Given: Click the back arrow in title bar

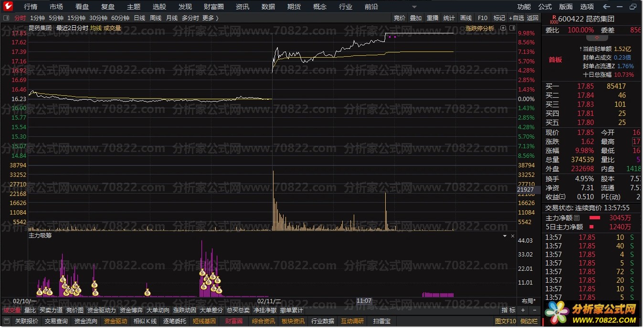Looking at the screenshot, I should point(607,7).
